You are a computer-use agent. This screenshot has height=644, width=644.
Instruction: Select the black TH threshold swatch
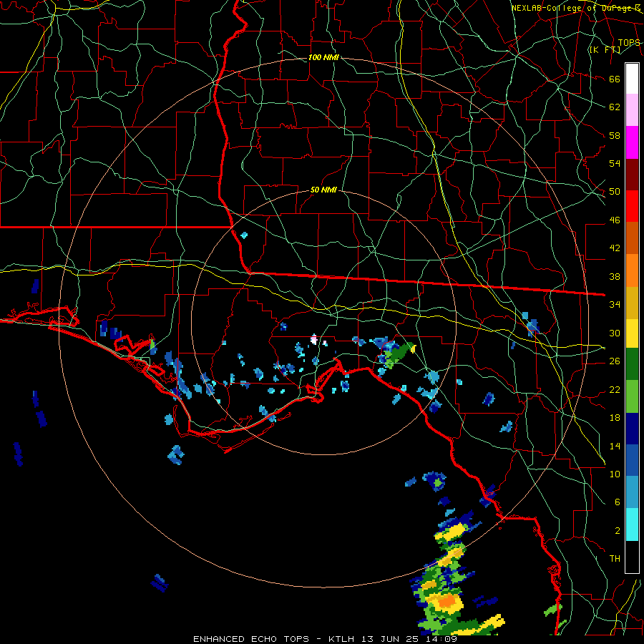pos(632,557)
